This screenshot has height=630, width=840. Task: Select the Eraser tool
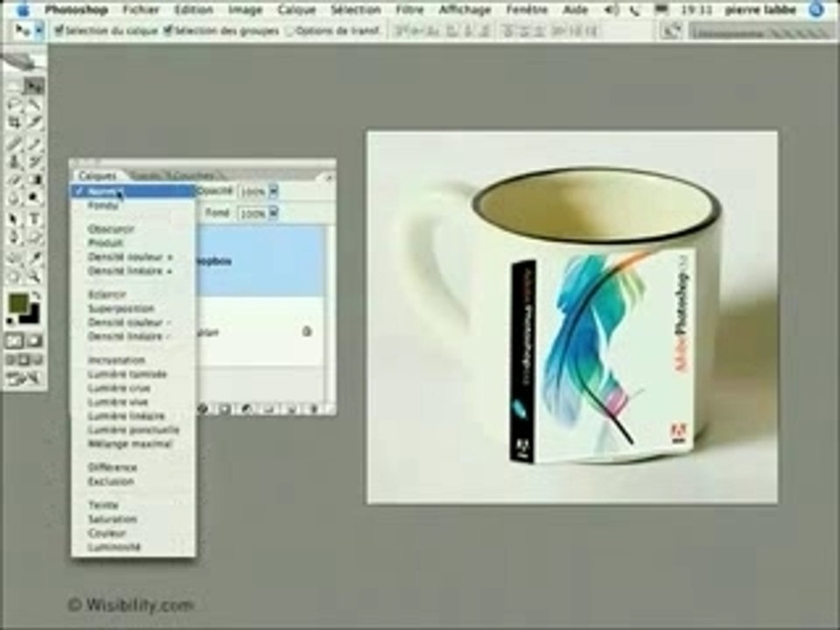[x=14, y=180]
